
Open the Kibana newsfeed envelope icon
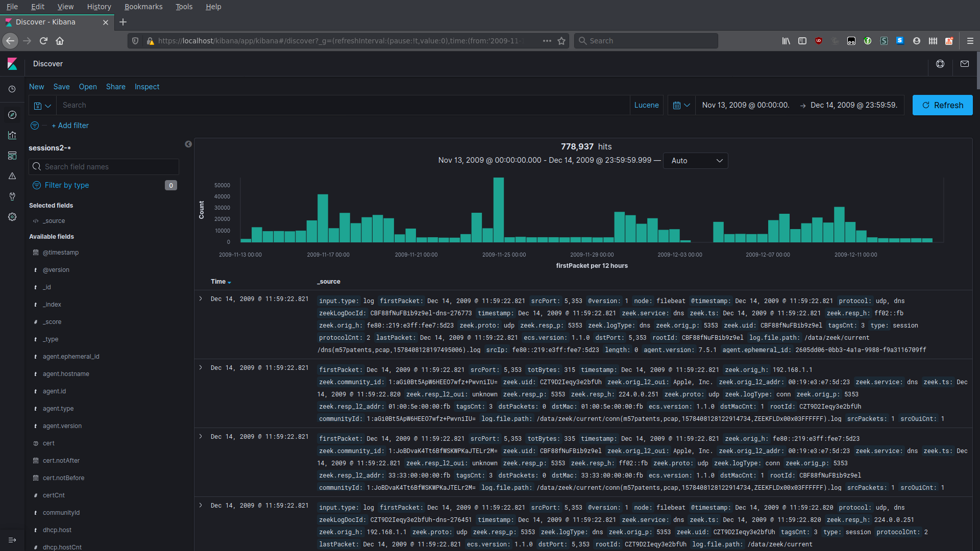point(965,64)
